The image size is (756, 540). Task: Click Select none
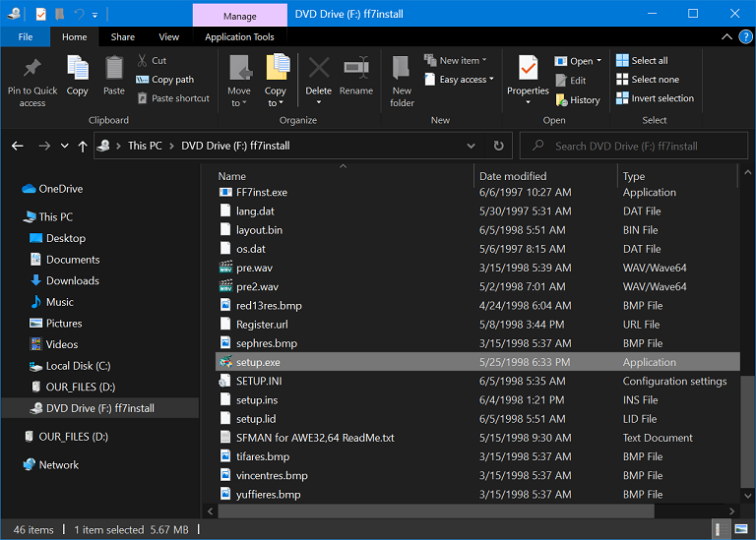tap(648, 80)
